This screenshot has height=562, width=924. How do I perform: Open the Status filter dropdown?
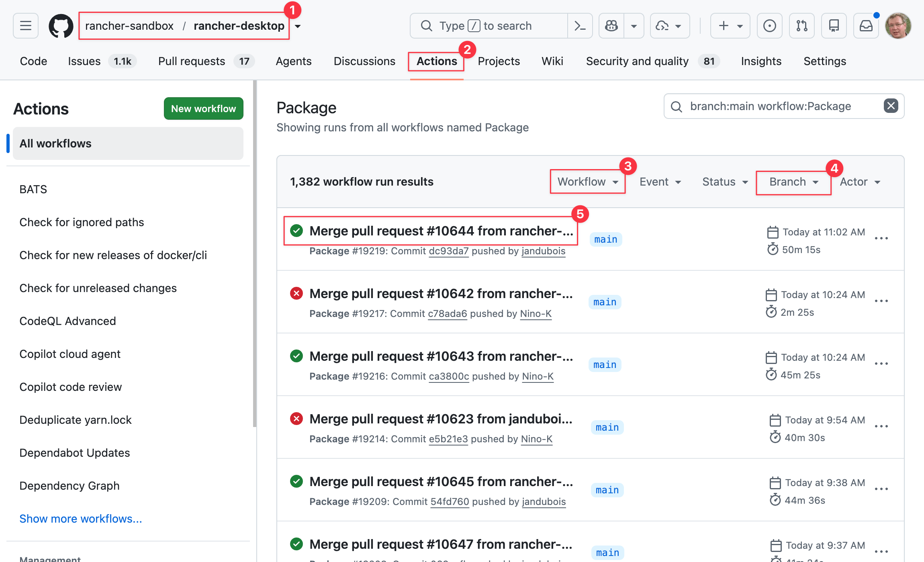[725, 182]
